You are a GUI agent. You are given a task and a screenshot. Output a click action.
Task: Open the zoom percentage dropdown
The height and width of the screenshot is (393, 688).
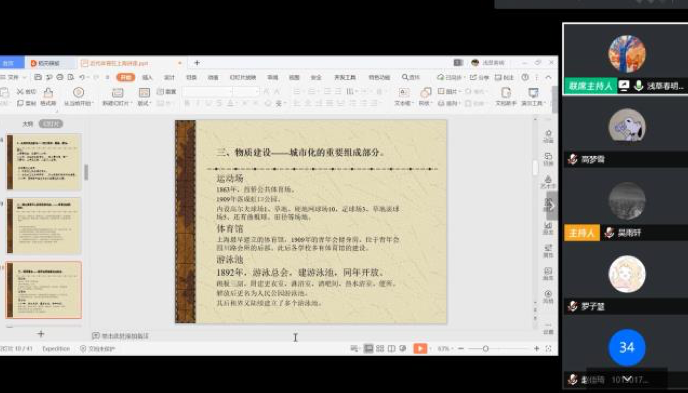(445, 349)
